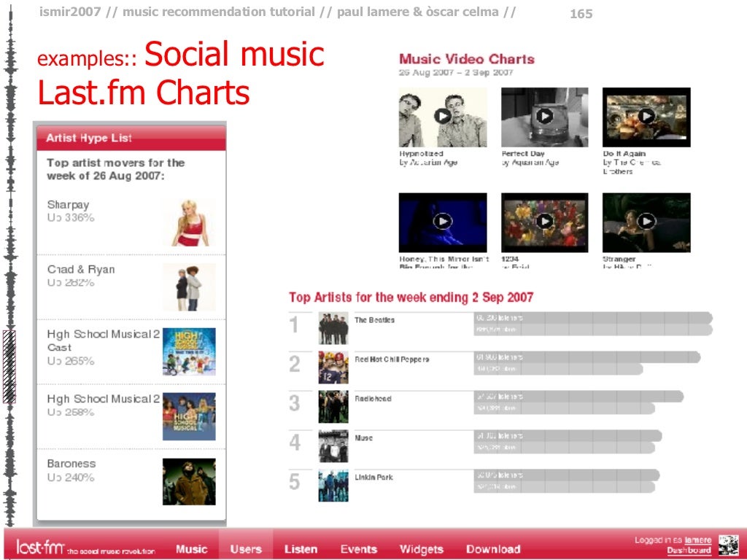Open the Radiohead artist thumbnail

tap(333, 407)
